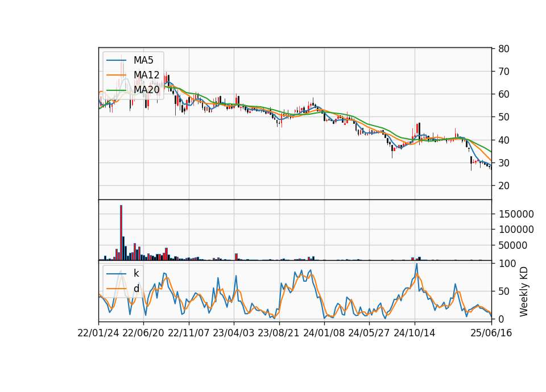This screenshot has height=392, width=546.
Task: Click the tallest volume bar spike
Action: tap(121, 232)
